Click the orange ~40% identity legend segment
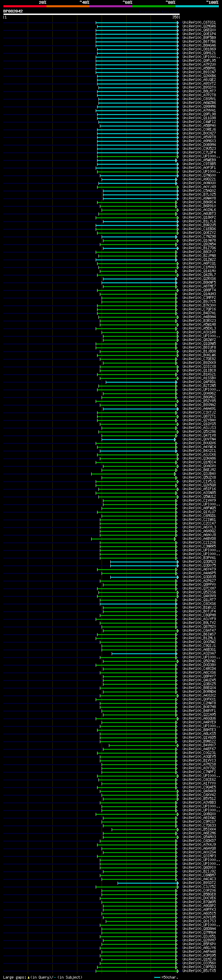Viewport: 222px width, 980px height. pos(68,6)
